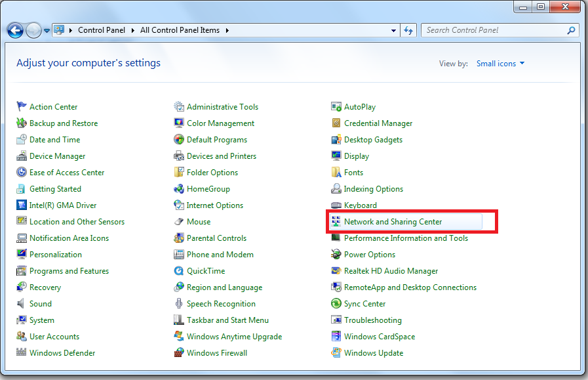Open the View by Small icons dropdown

pos(501,64)
